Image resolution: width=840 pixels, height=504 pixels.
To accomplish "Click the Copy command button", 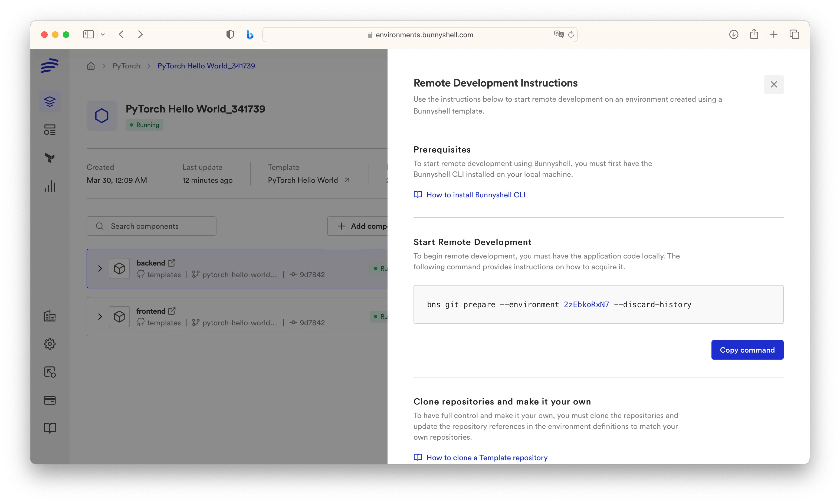I will click(747, 350).
